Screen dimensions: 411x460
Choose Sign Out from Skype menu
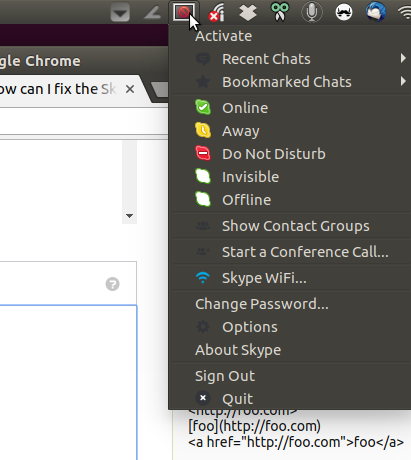click(x=290, y=376)
